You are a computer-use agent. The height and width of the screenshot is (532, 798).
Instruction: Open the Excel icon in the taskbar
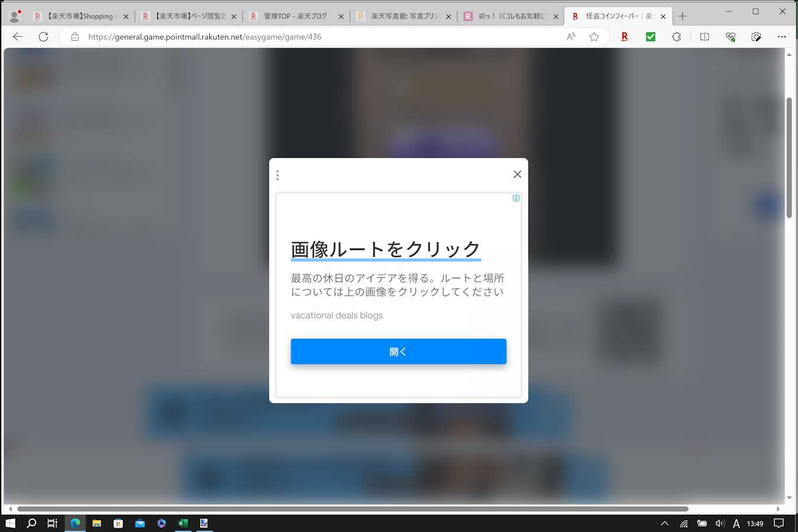tap(183, 523)
